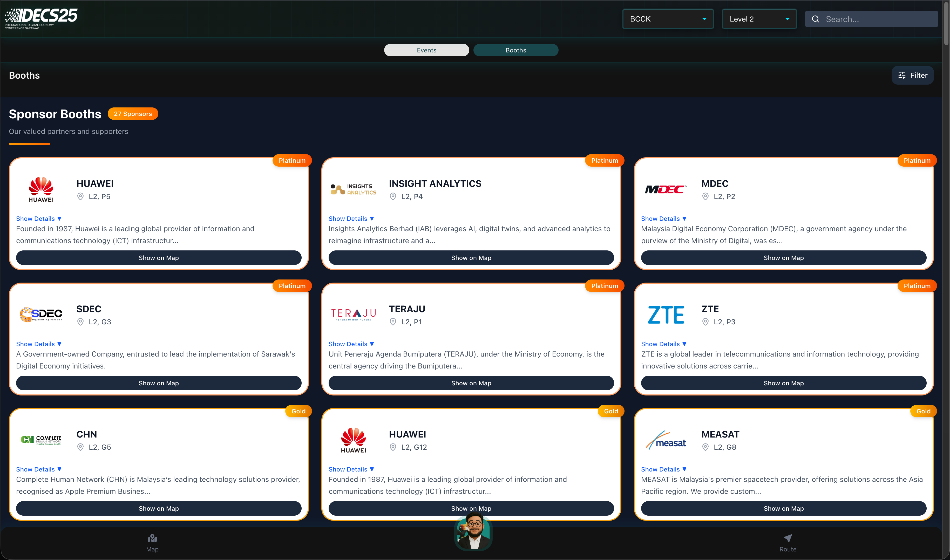Expand Show Details for ZTE
Viewport: 950px width, 560px height.
[x=664, y=344]
